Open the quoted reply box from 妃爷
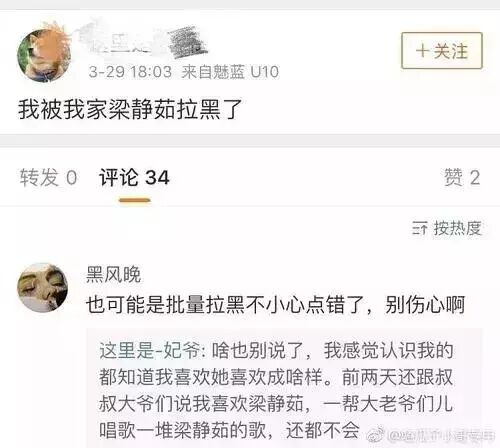 point(284,388)
